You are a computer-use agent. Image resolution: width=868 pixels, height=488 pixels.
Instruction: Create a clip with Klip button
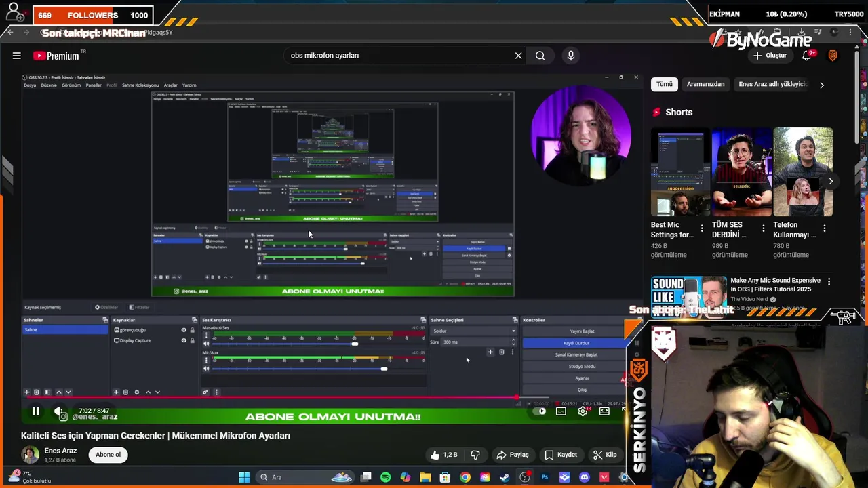point(605,455)
